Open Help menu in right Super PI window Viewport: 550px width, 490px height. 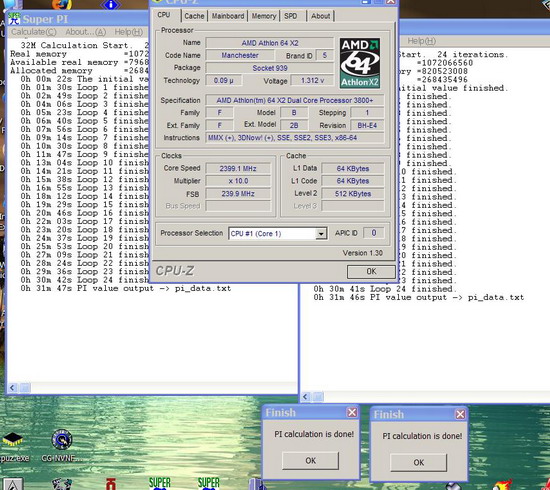point(422,41)
